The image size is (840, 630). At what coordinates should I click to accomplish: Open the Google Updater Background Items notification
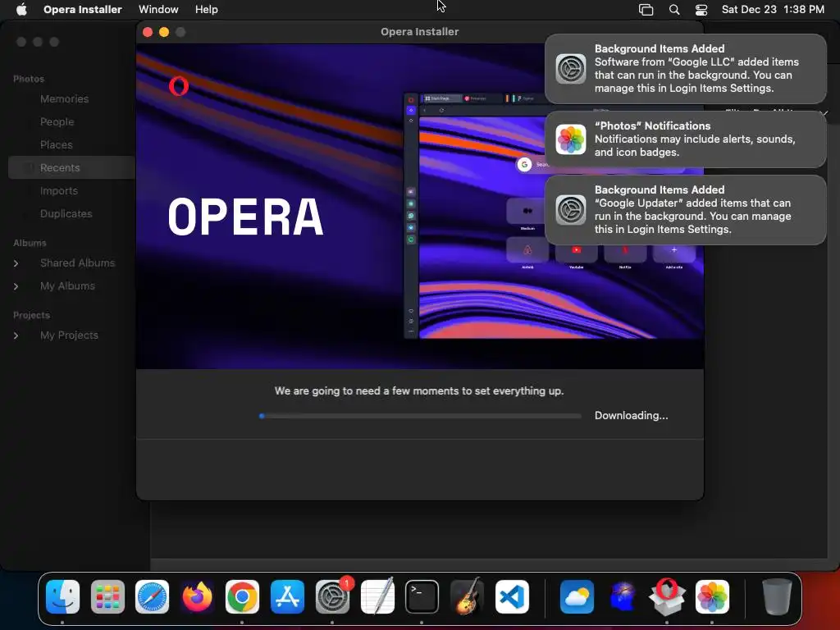685,209
